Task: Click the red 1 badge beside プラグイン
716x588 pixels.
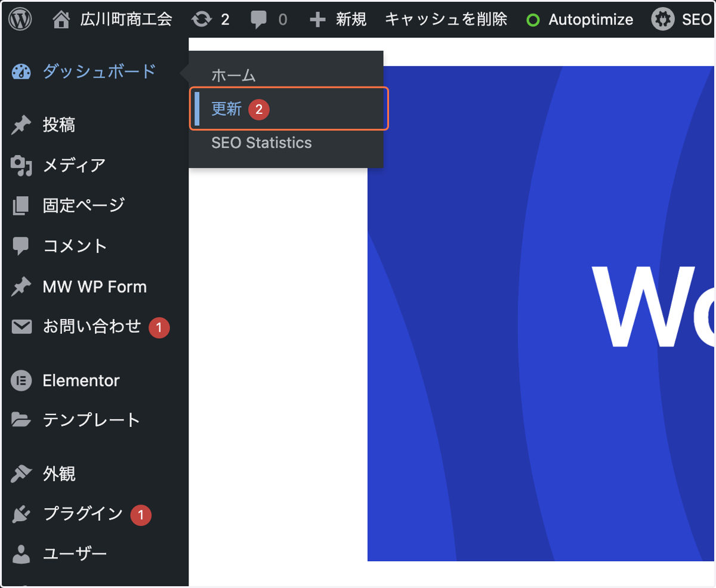Action: pos(141,515)
